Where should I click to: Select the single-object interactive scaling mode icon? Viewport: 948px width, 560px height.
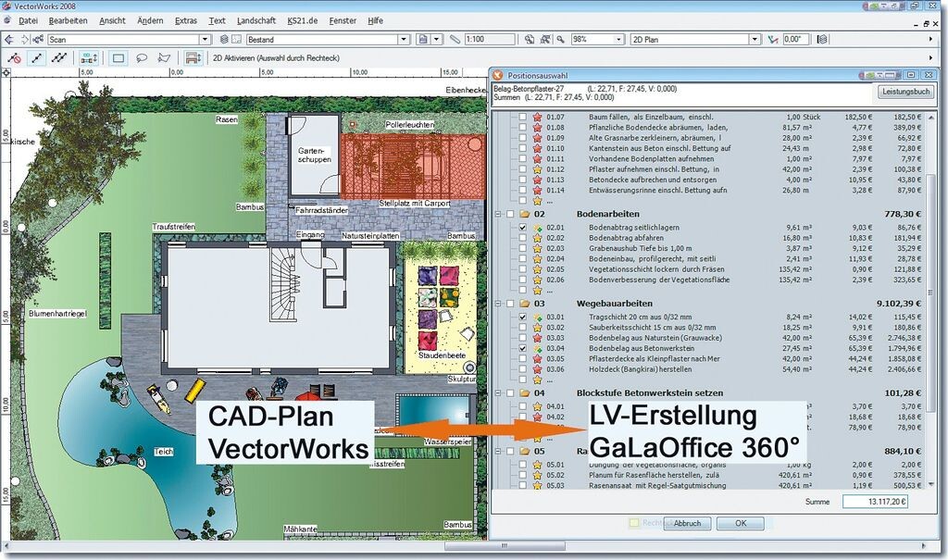(37, 58)
